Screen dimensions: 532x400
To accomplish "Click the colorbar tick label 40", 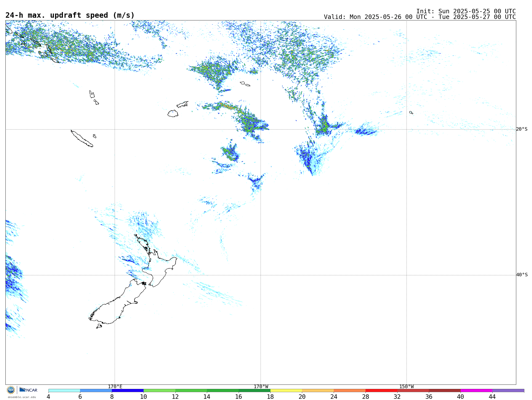I will [461, 397].
